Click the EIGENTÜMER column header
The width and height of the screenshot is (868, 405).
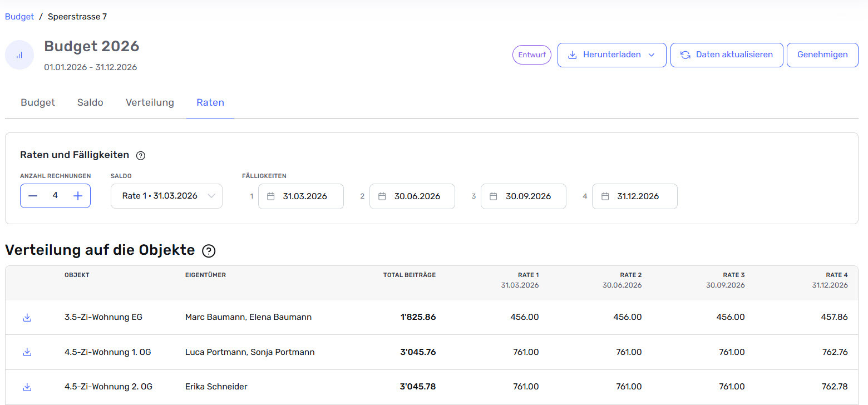tap(206, 275)
